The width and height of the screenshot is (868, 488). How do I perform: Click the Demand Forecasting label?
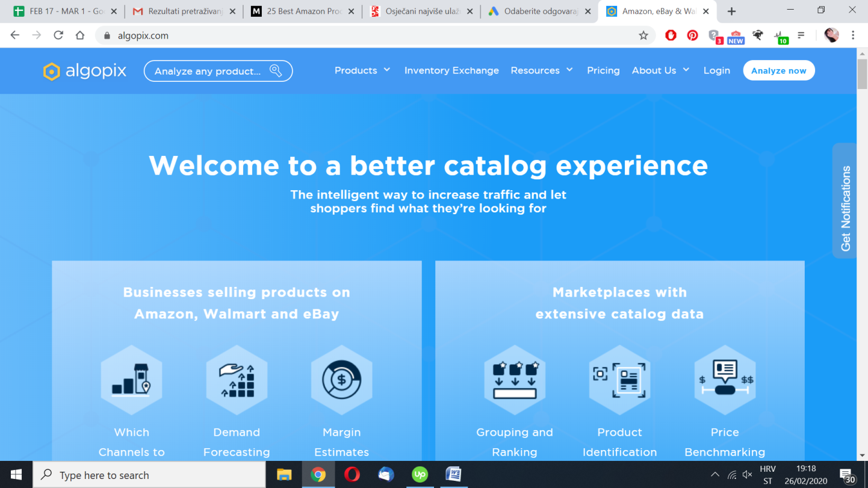237,442
